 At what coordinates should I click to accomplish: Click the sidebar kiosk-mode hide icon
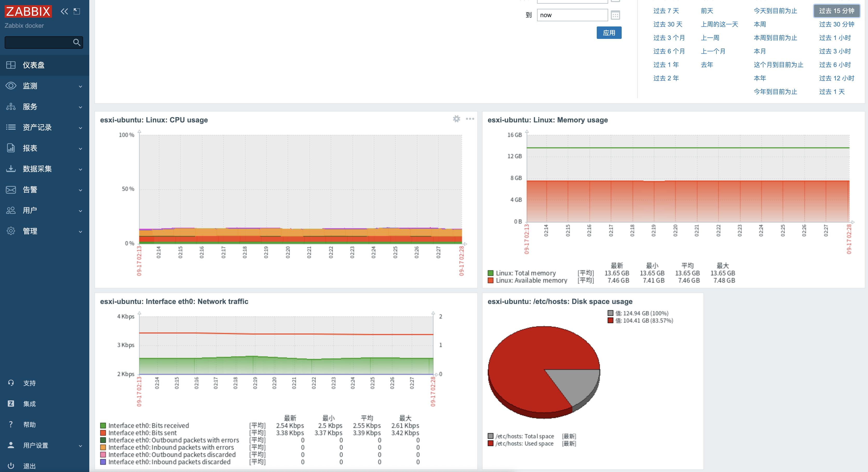click(77, 11)
